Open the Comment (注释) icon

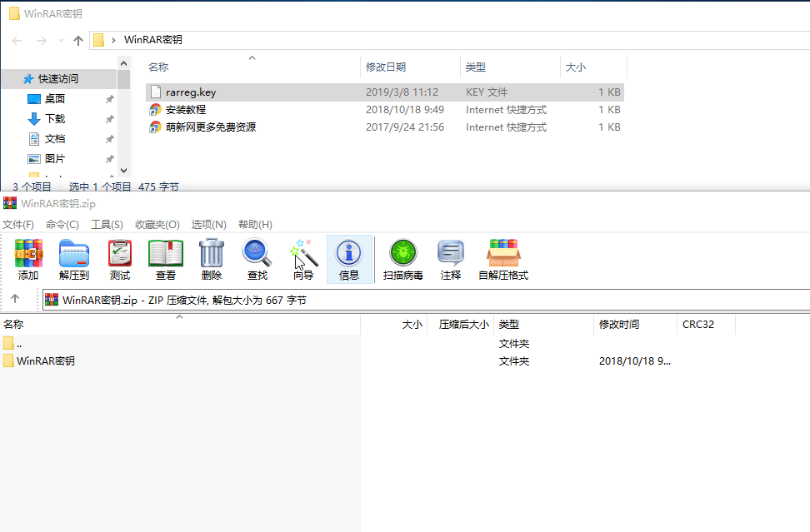pyautogui.click(x=451, y=260)
